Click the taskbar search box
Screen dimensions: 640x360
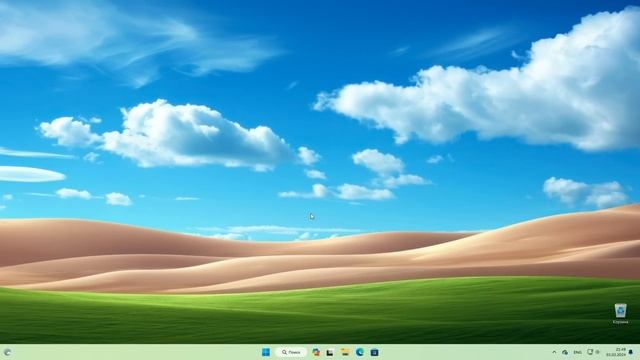pyautogui.click(x=291, y=352)
